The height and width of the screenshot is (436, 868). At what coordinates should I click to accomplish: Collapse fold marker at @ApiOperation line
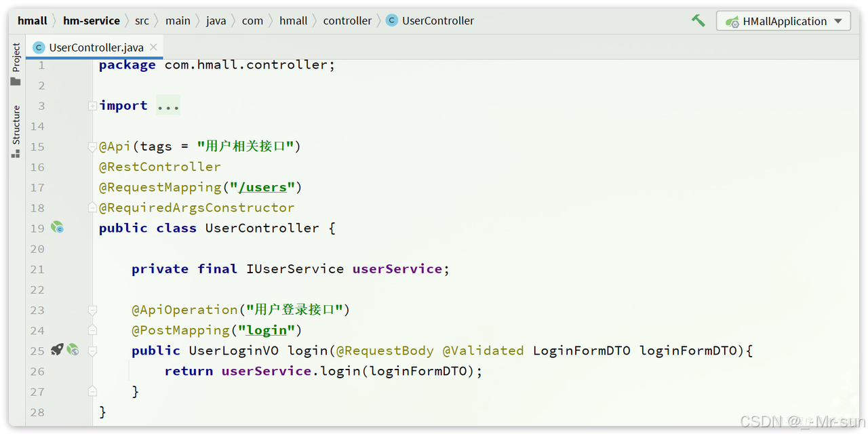(x=92, y=310)
